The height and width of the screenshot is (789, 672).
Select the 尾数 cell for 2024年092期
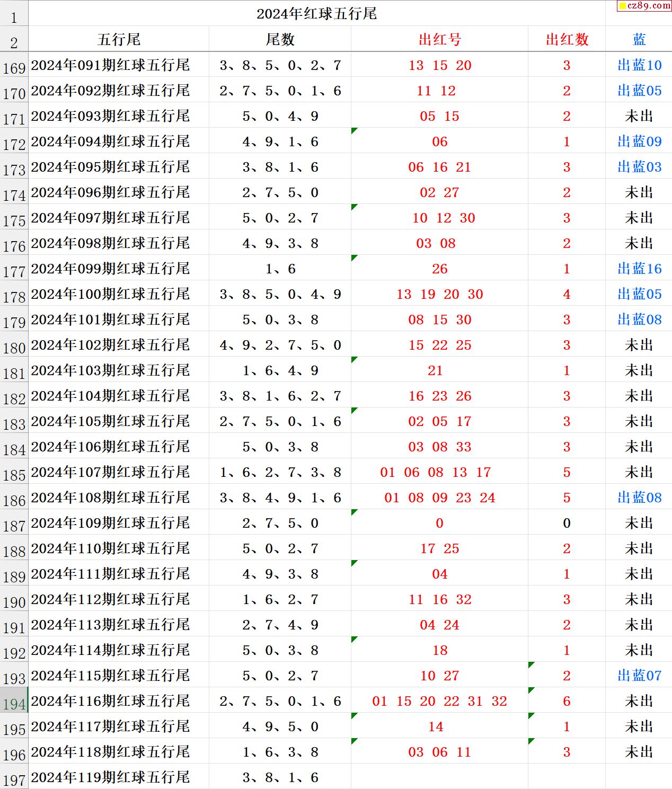(x=280, y=91)
